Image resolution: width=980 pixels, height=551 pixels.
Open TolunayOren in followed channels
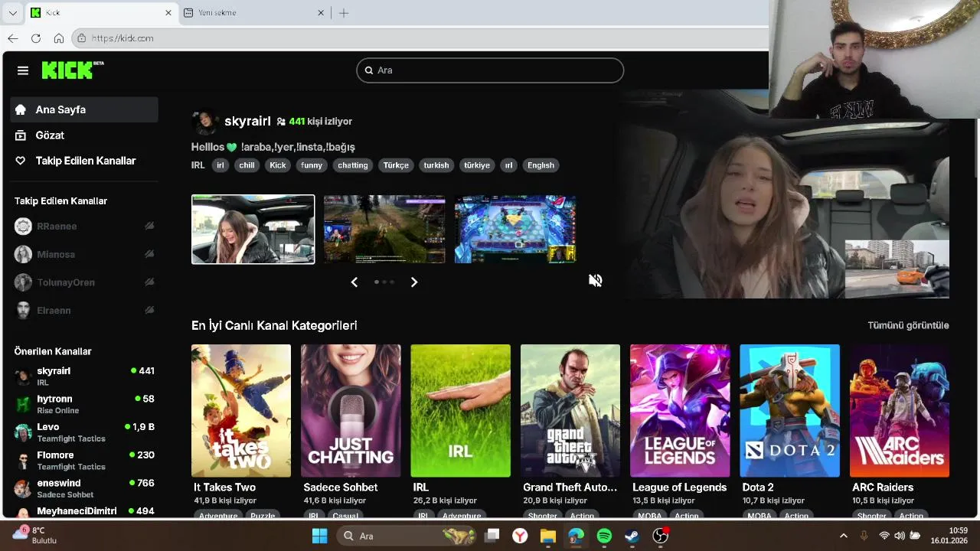pyautogui.click(x=84, y=282)
